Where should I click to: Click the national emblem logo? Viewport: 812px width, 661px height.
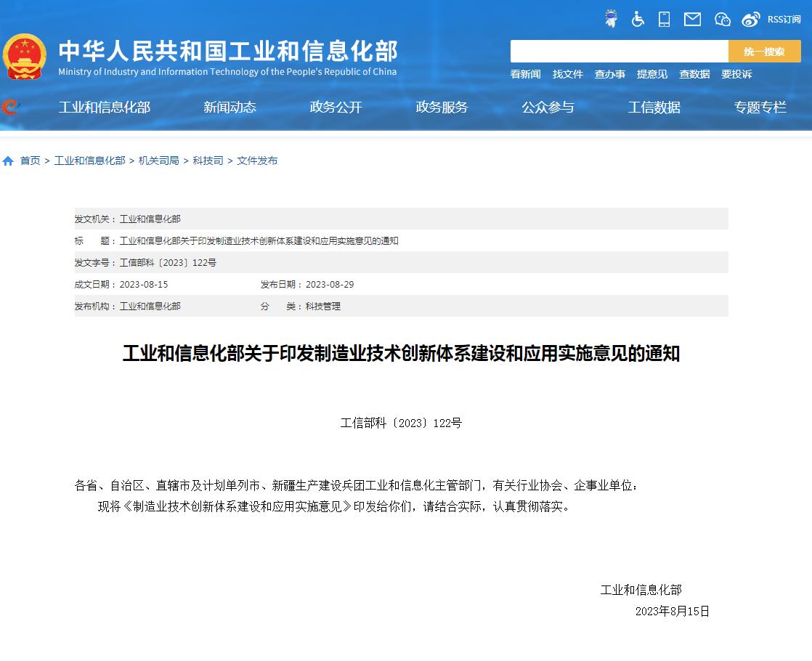coord(25,57)
